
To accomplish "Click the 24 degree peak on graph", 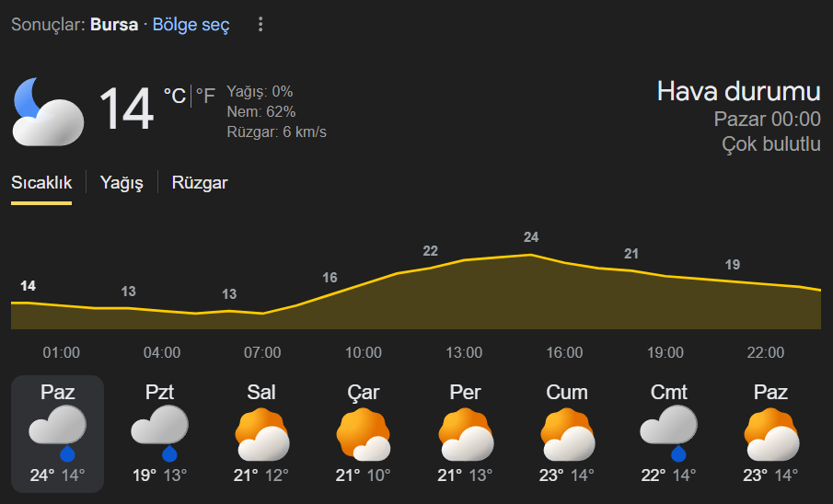I will (531, 237).
